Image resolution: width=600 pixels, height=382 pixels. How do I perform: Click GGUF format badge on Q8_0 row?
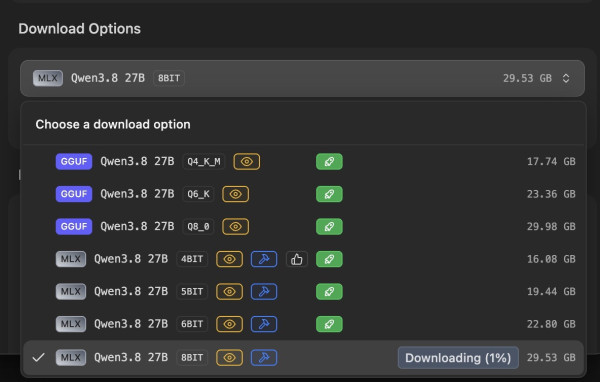[x=74, y=227]
